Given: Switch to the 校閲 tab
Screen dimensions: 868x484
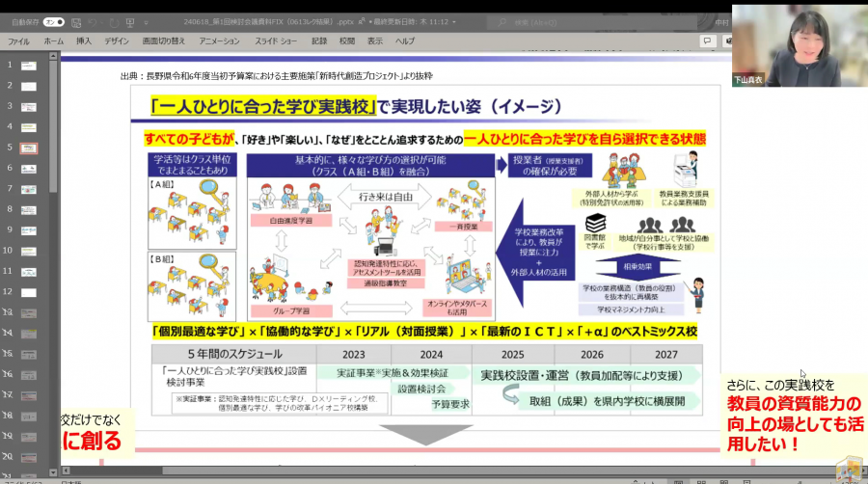Looking at the screenshot, I should tap(347, 40).
